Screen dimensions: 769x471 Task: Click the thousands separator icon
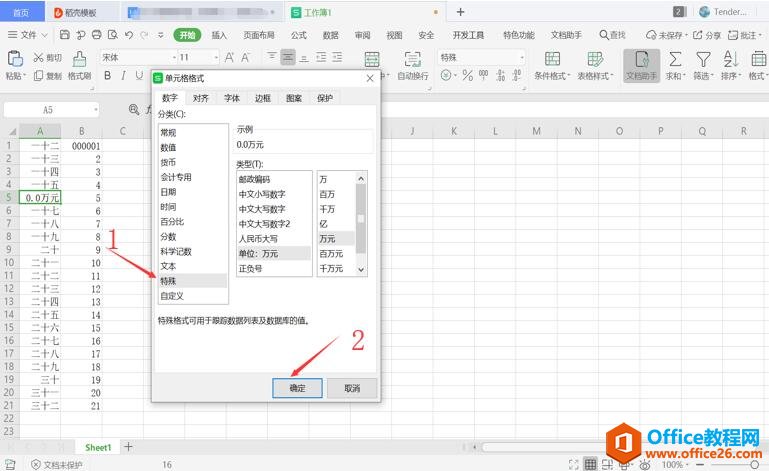pyautogui.click(x=484, y=75)
